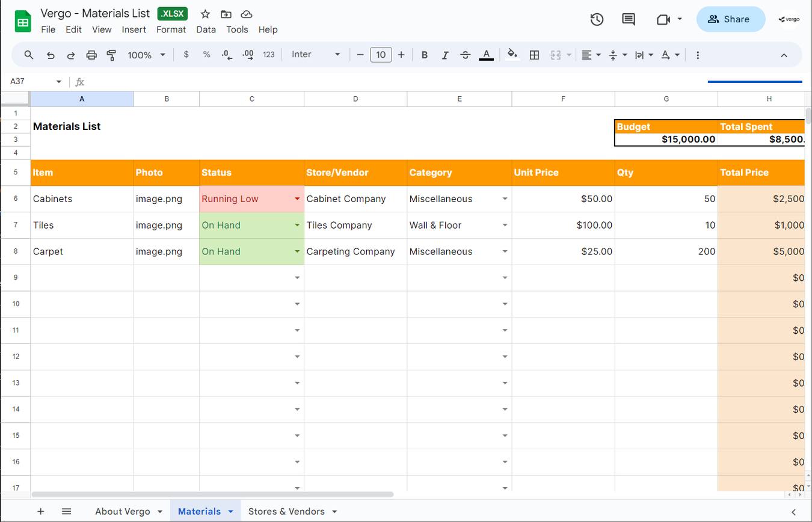Toggle strikethrough formatting
The width and height of the screenshot is (812, 522).
(465, 55)
